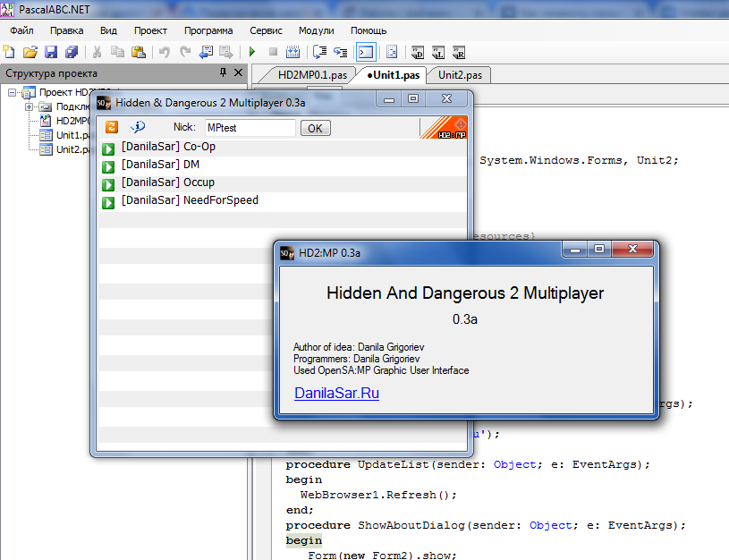This screenshot has width=729, height=560.
Task: Switch to the HD2MP0.1.pas tab
Action: [305, 75]
